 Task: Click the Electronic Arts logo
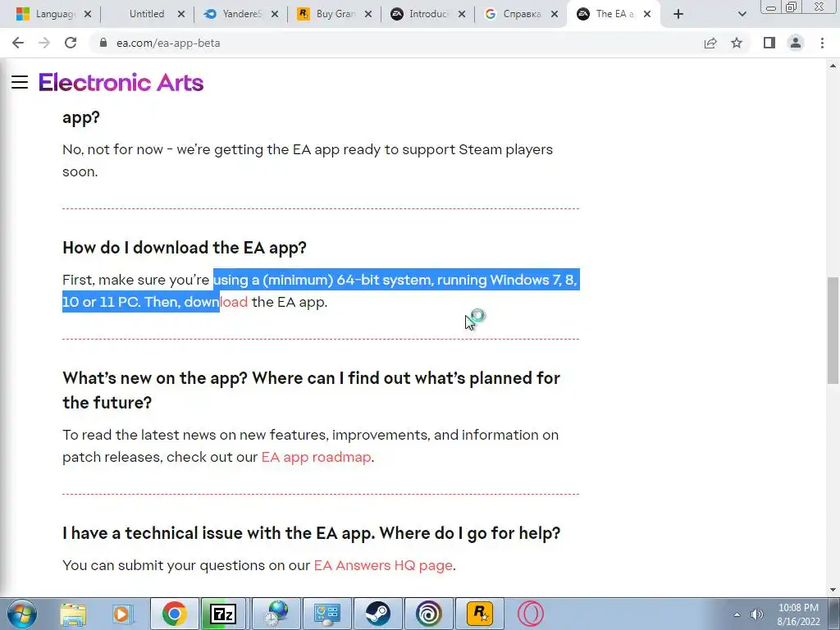tap(121, 83)
